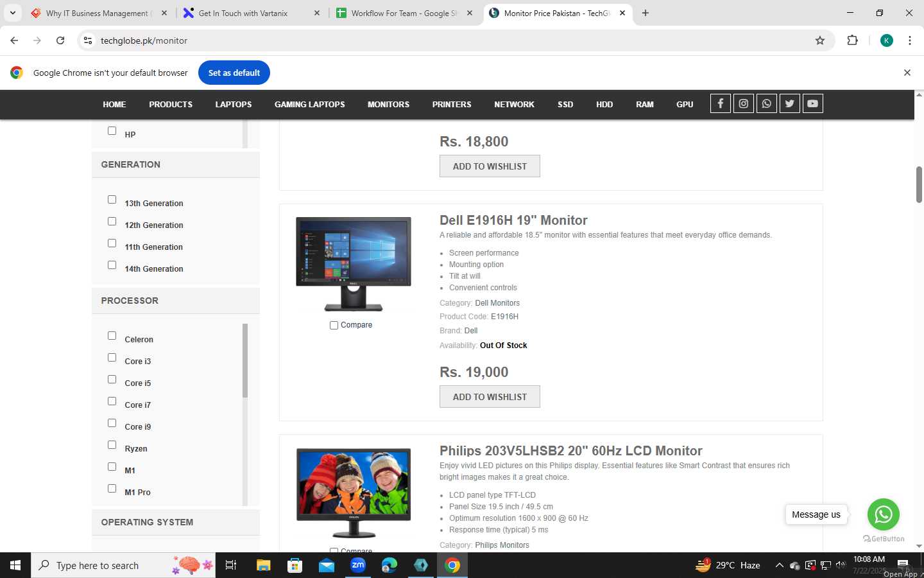Show hidden system tray icons
Image resolution: width=924 pixels, height=578 pixels.
(779, 565)
